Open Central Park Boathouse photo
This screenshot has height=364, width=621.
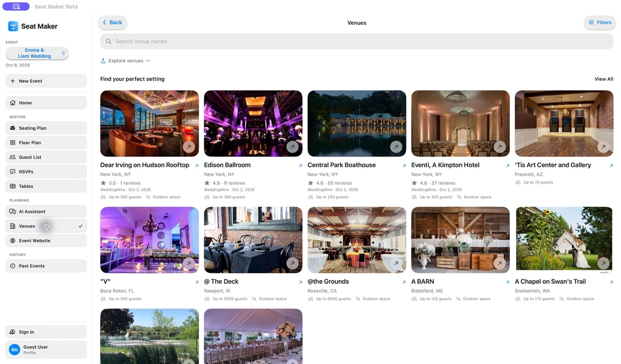(x=357, y=123)
